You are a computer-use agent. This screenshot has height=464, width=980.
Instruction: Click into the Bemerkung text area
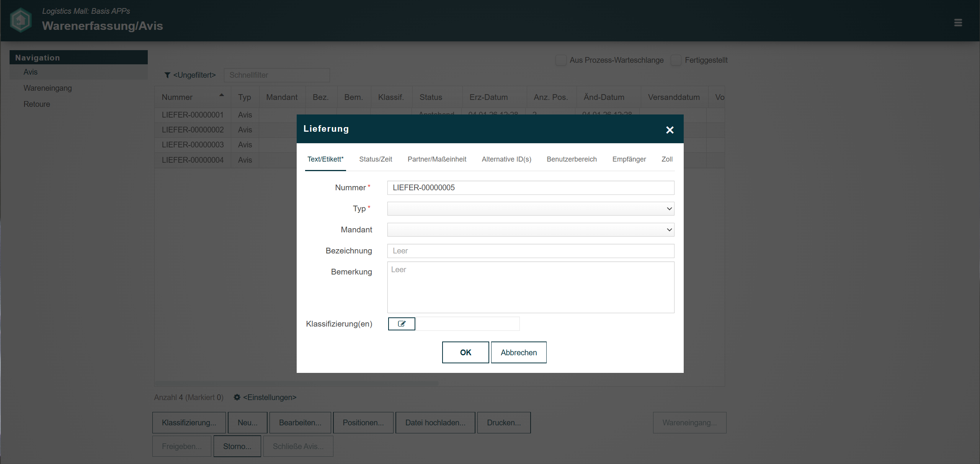531,287
